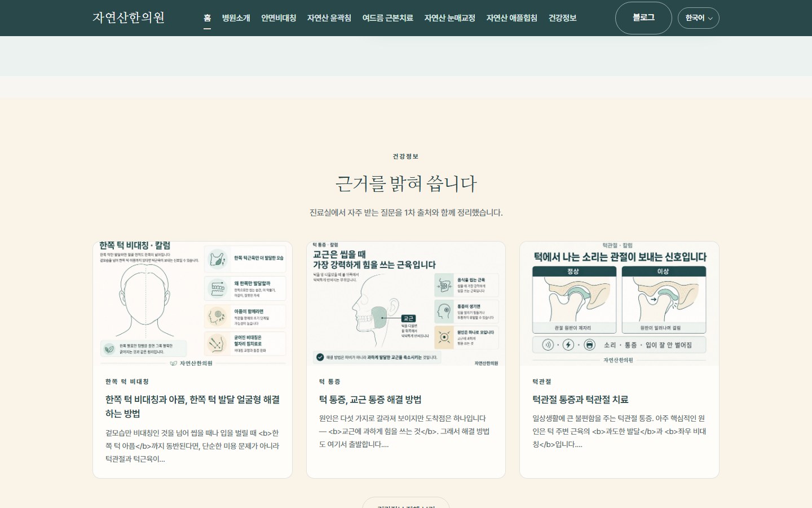Screen dimensions: 812x508
Task: Open article 턱관절 통증과 턱관절 치료
Action: click(x=580, y=400)
